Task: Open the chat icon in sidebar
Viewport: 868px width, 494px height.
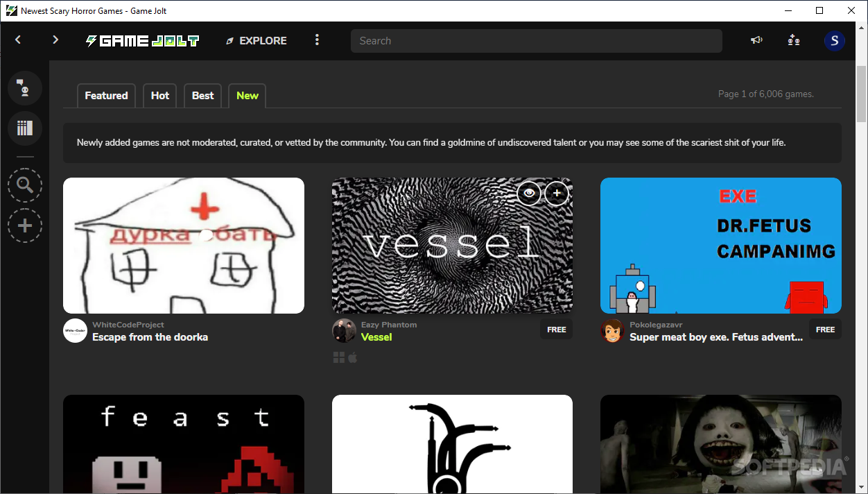Action: point(25,88)
